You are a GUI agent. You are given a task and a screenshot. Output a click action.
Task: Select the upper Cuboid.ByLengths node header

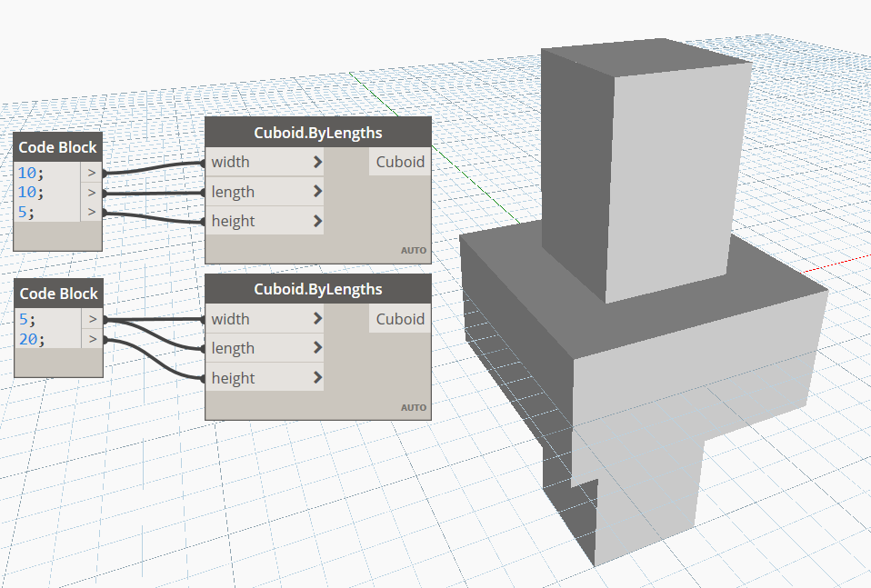(x=318, y=133)
